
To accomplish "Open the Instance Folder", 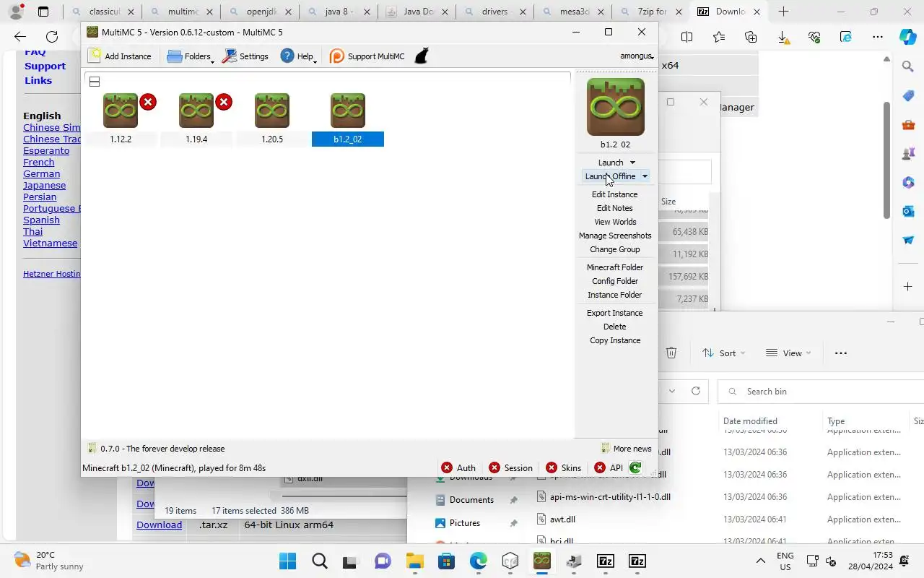I will (615, 295).
